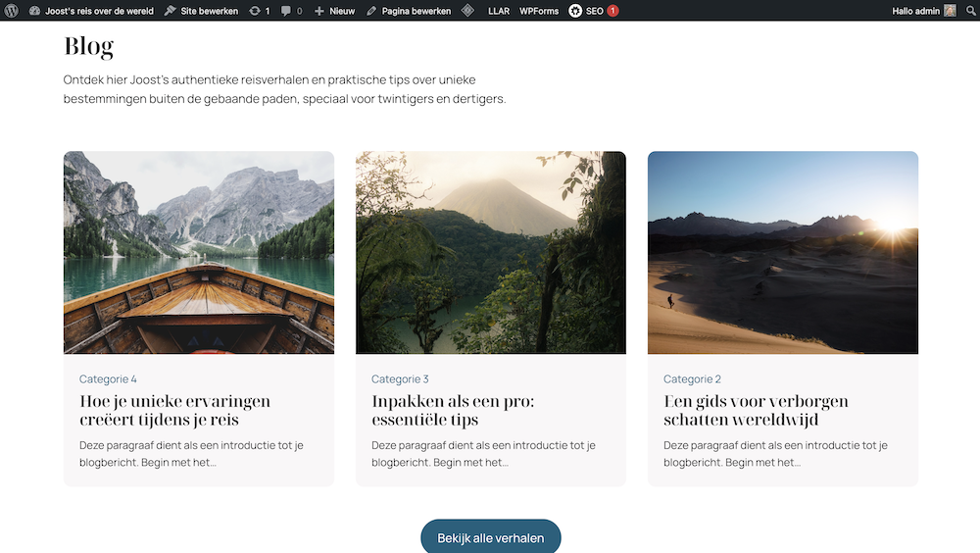The image size is (980, 553).
Task: Click the WordPress logo icon
Action: tap(11, 11)
